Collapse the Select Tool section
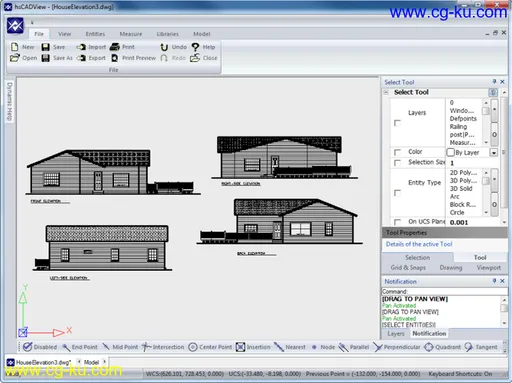The image size is (512, 383). (x=386, y=92)
